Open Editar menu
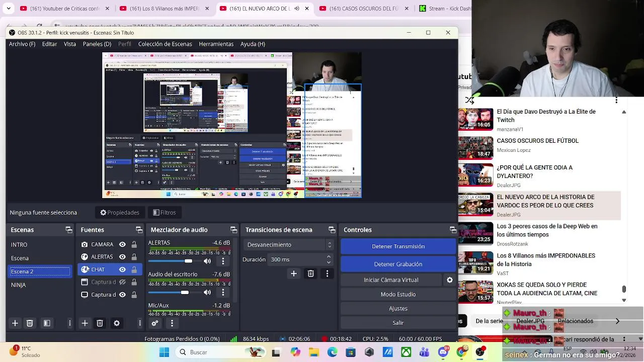The image size is (644, 362). pyautogui.click(x=49, y=44)
